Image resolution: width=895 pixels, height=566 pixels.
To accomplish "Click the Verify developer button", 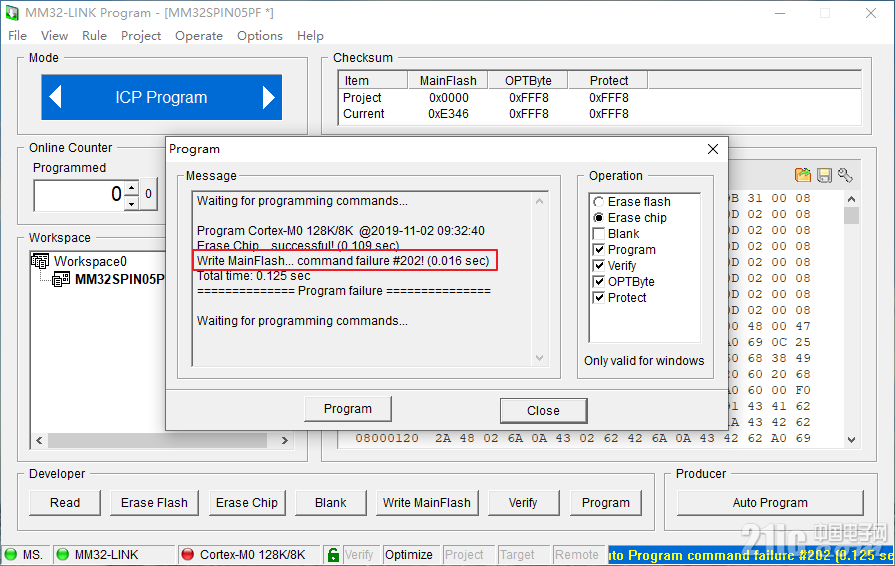I will coord(523,503).
